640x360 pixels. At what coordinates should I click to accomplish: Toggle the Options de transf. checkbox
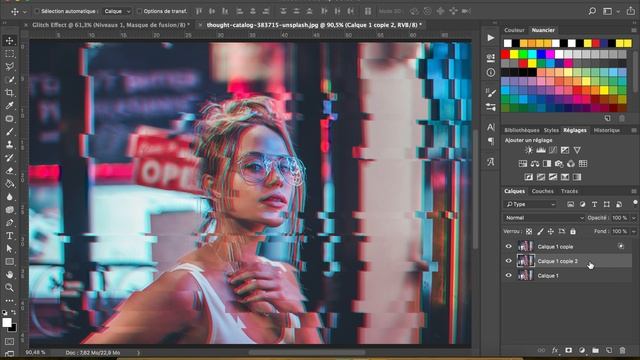pos(139,11)
